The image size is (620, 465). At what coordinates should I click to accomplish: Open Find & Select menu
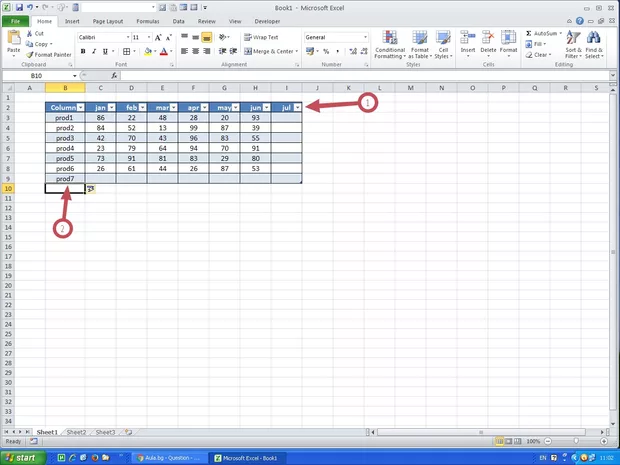(x=594, y=44)
